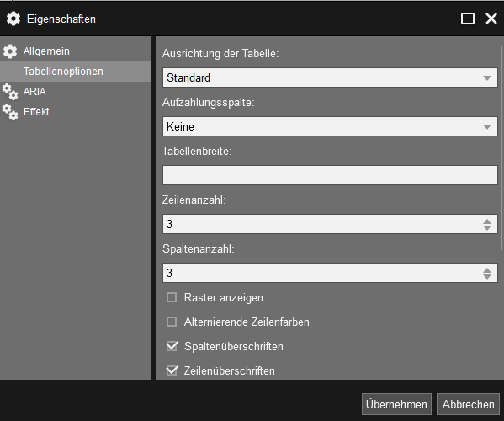Viewport: 504px width, 421px height.
Task: Disable the Zeilenüberschriften checkbox
Action: [x=172, y=370]
